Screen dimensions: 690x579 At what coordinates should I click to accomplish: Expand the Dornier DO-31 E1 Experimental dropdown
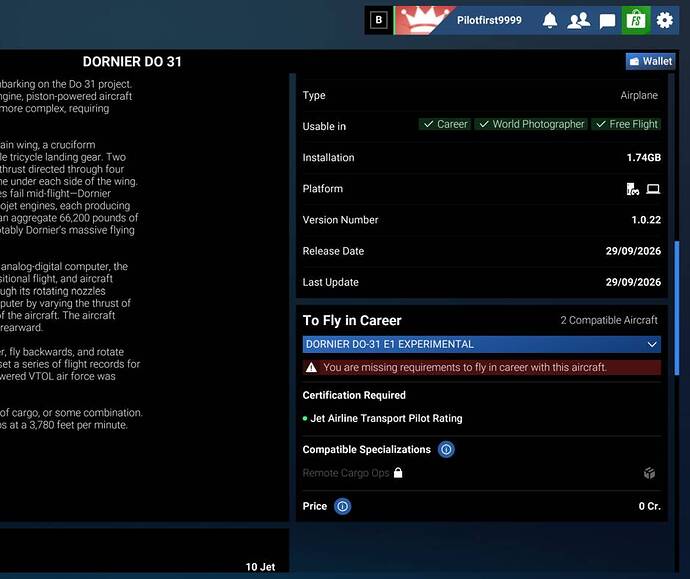(x=481, y=344)
